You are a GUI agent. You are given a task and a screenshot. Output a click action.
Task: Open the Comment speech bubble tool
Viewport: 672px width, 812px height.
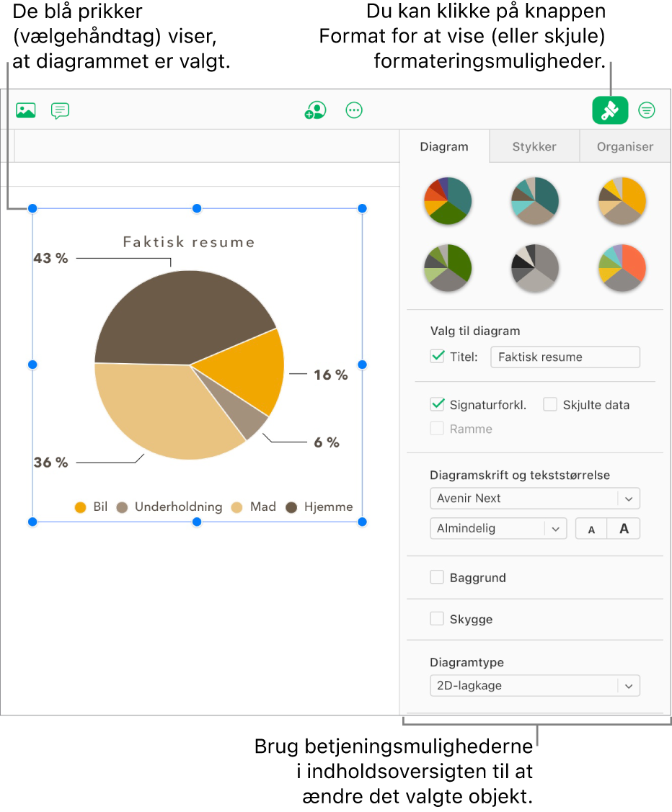click(60, 110)
